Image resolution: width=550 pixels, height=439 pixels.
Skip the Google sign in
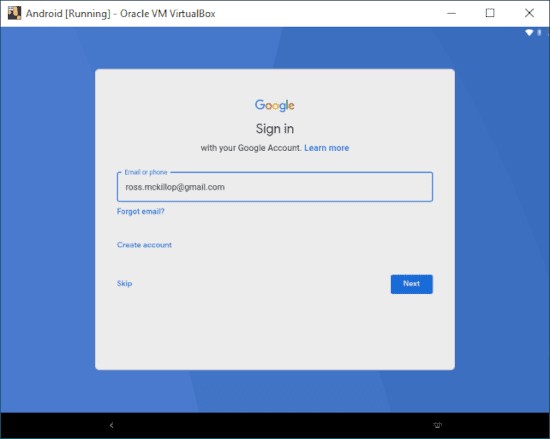pos(125,283)
